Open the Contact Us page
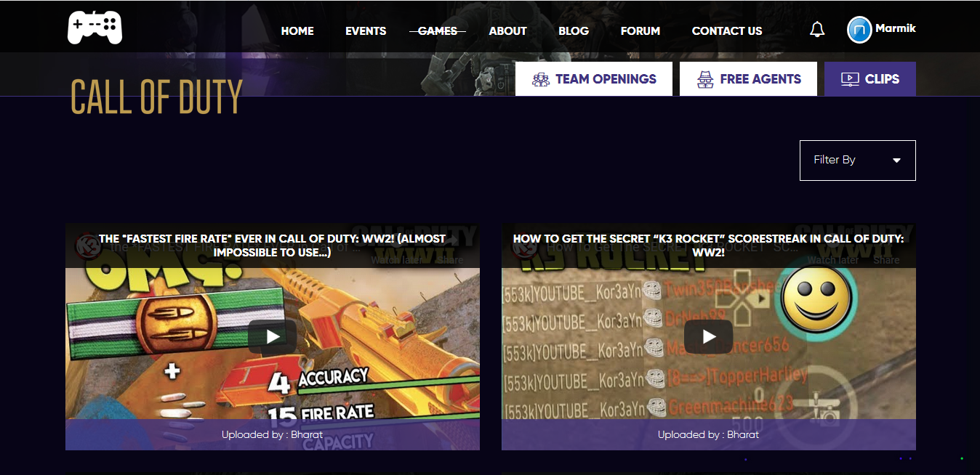 coord(727,31)
